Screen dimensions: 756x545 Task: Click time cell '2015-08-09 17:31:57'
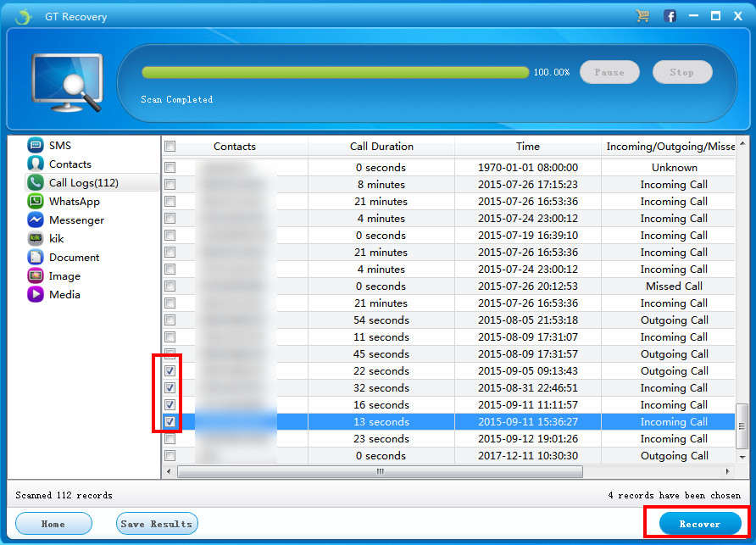coord(528,354)
